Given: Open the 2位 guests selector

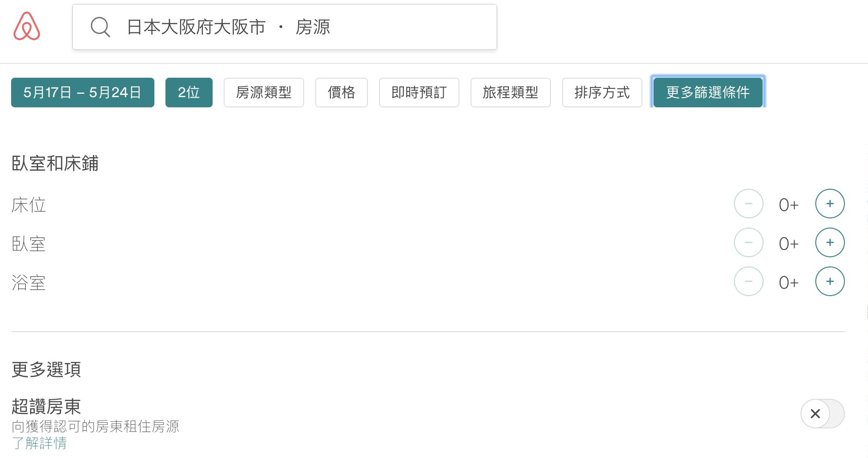Looking at the screenshot, I should coord(189,93).
